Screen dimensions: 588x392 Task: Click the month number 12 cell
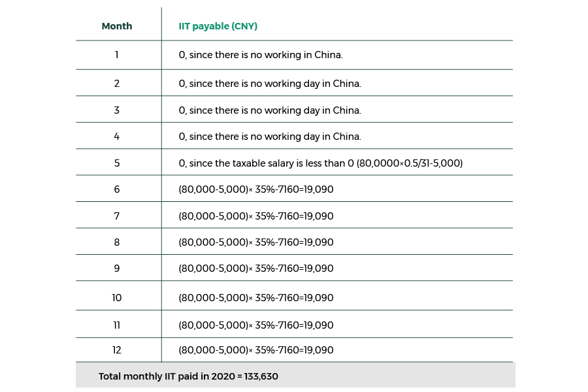(x=117, y=350)
